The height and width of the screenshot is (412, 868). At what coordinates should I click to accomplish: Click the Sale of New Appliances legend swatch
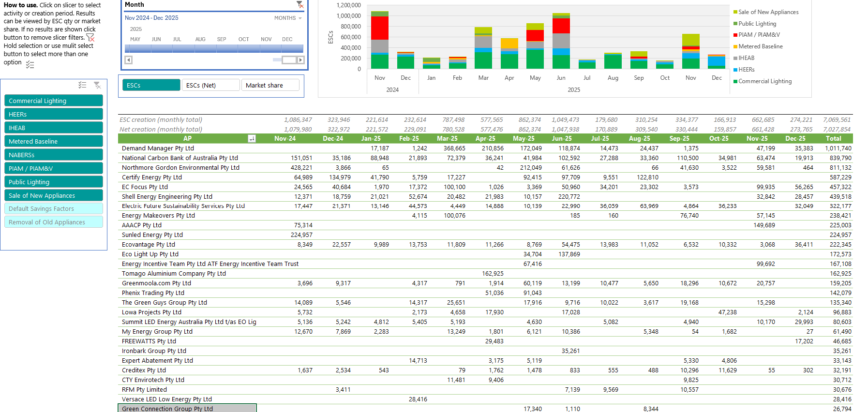[x=735, y=12]
